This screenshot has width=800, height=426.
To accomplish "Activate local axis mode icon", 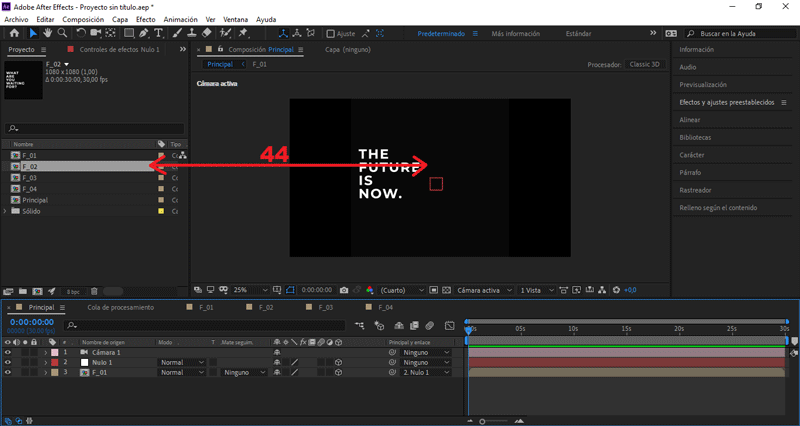I will (x=283, y=33).
